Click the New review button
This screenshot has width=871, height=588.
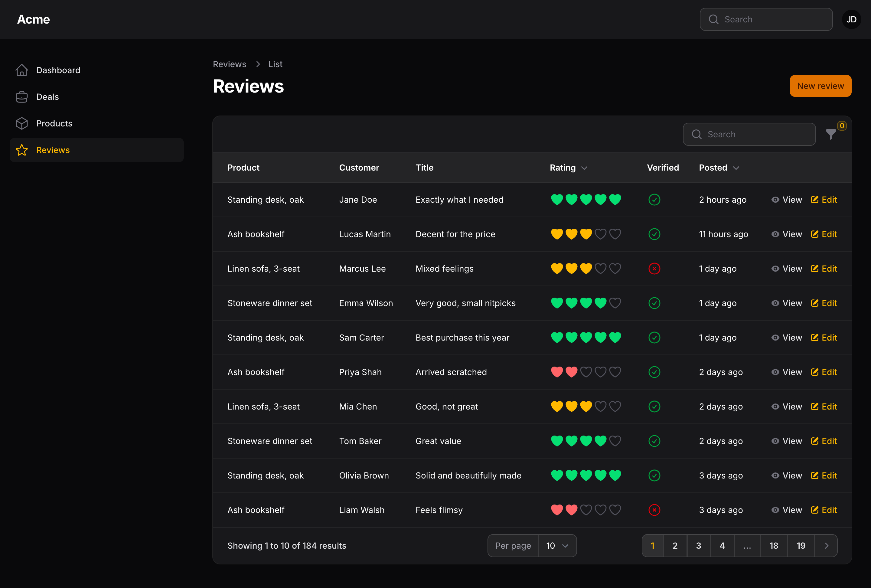click(x=820, y=86)
